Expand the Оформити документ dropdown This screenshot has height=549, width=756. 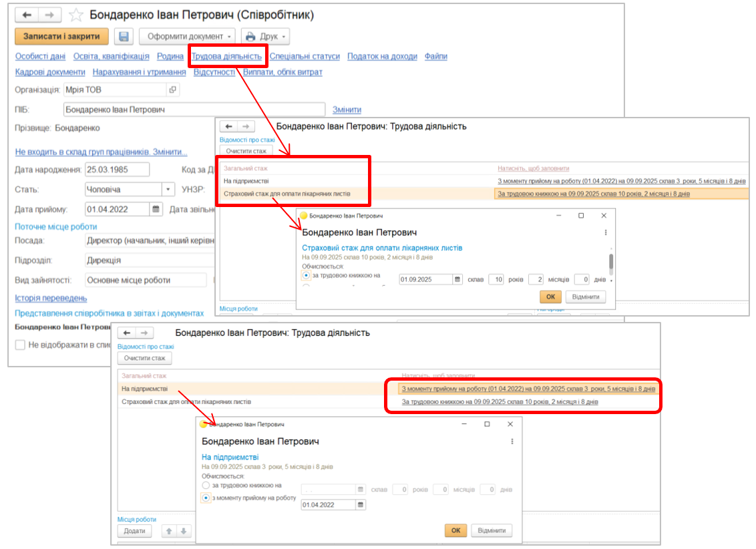(x=187, y=36)
